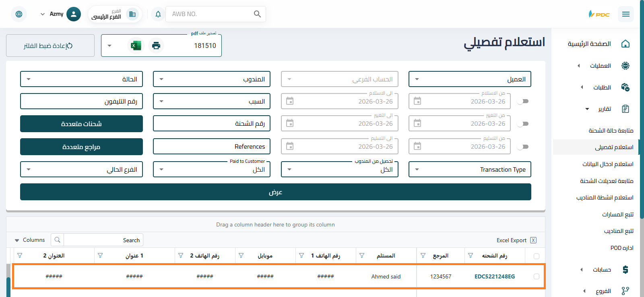Screen dimensions: 644x297
Task: Click the branch building icon
Action: (x=132, y=14)
